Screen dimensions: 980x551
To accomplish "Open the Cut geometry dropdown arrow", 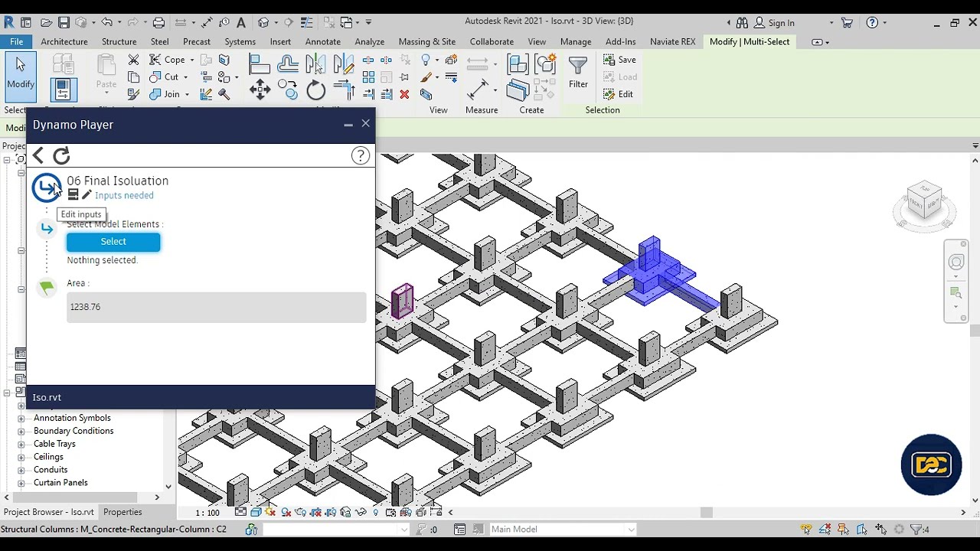I will pyautogui.click(x=185, y=77).
